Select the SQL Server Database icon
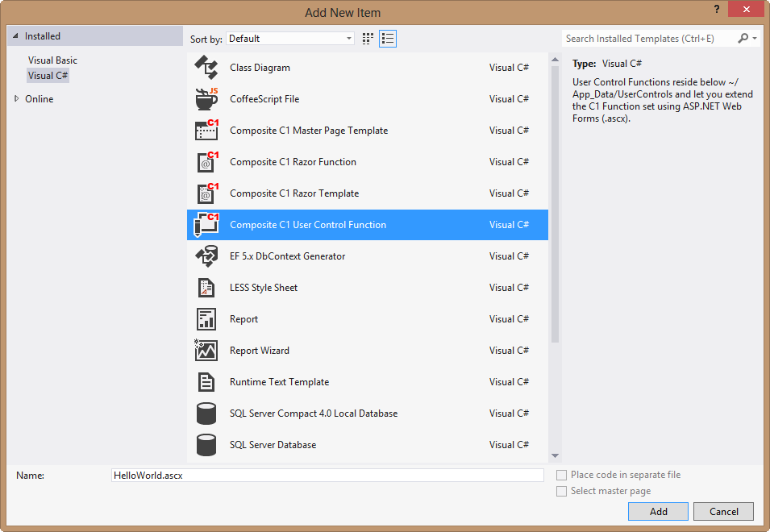The image size is (770, 532). [206, 445]
